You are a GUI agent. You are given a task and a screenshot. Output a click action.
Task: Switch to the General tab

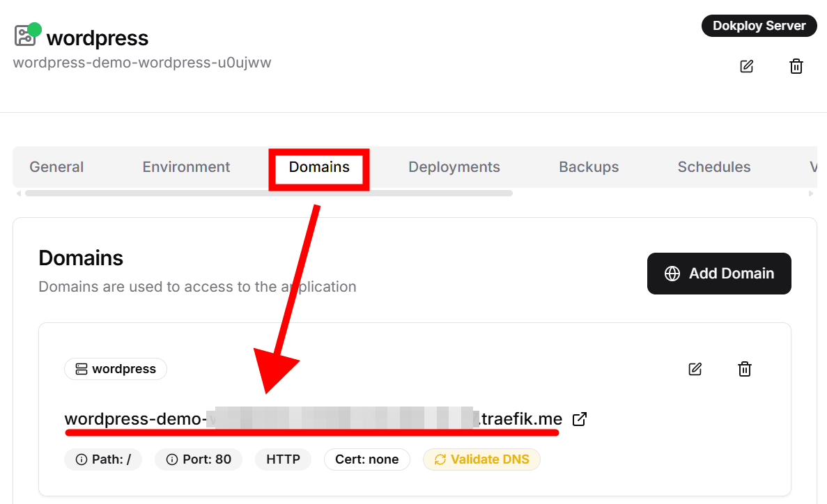[x=56, y=167]
